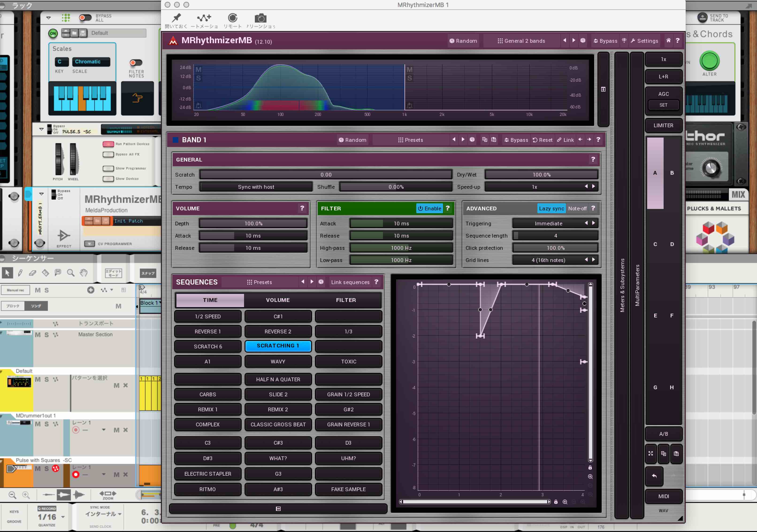Click the camera screenshot icon in plugin toolbar
The width and height of the screenshot is (757, 532).
[260, 18]
